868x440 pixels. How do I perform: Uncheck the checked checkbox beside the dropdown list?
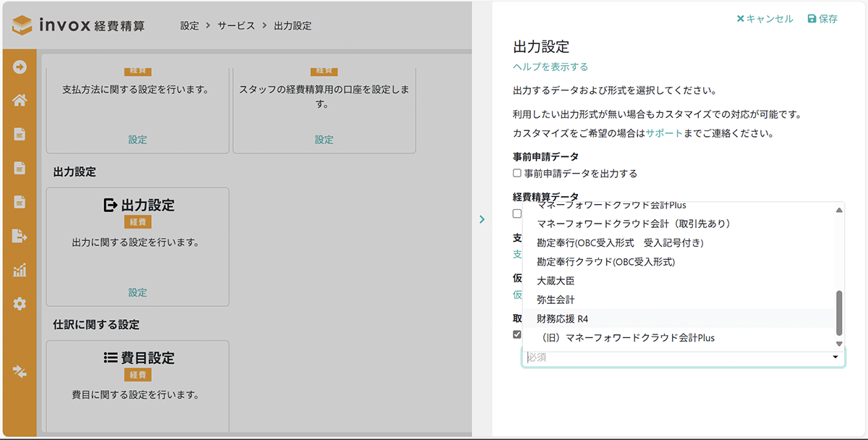pos(517,334)
